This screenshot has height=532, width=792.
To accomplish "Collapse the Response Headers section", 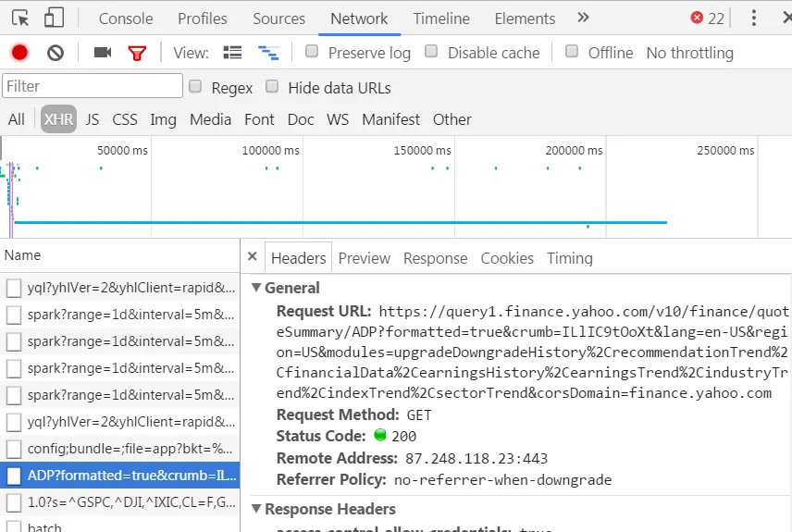I will tap(256, 508).
